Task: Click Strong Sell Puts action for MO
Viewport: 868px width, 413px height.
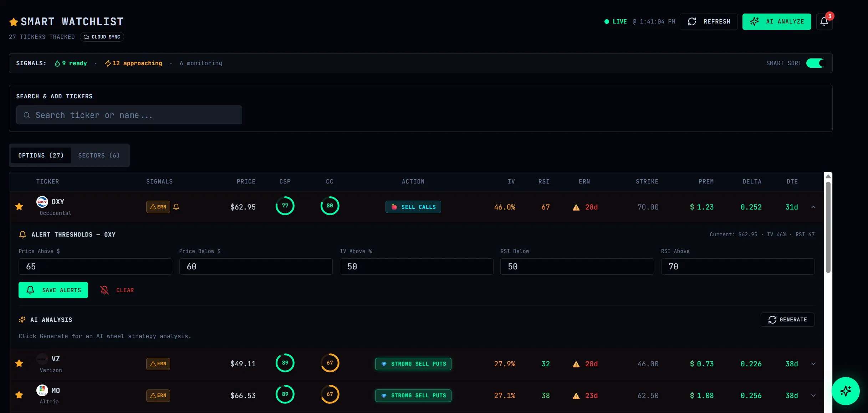Action: click(413, 396)
